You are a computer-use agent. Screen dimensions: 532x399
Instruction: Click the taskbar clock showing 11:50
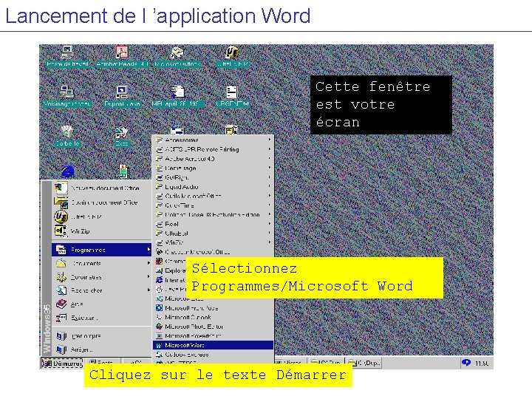pyautogui.click(x=482, y=364)
